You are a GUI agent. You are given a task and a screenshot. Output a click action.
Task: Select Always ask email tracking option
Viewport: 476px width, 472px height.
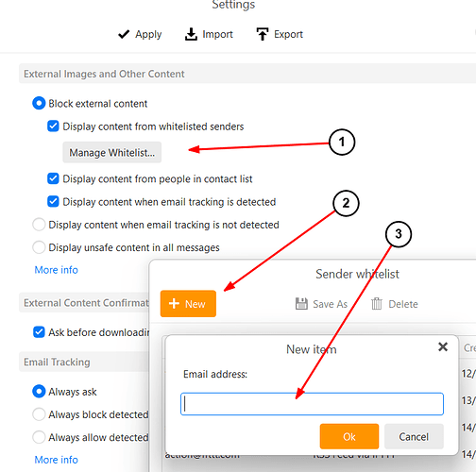click(39, 392)
